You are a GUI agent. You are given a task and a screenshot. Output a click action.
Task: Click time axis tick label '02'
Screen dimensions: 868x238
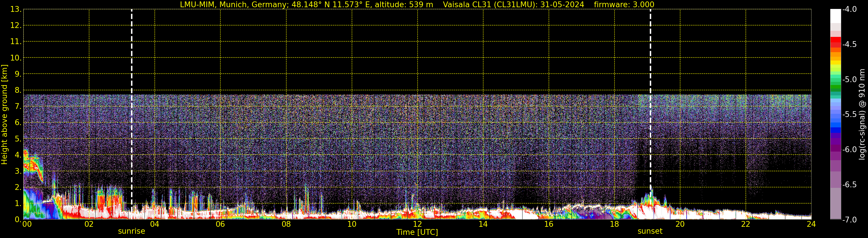pyautogui.click(x=89, y=224)
